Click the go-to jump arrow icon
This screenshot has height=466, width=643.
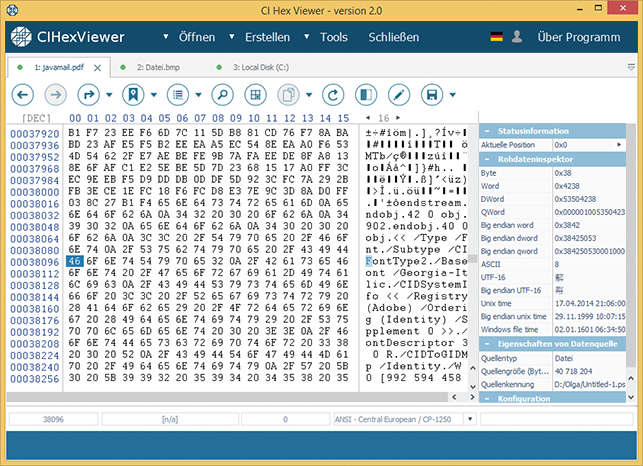[89, 95]
